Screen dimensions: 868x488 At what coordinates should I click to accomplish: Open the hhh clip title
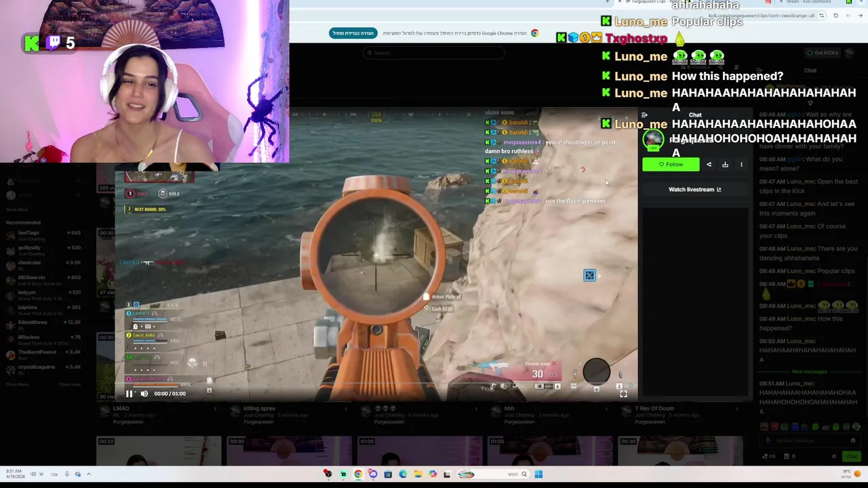point(509,409)
